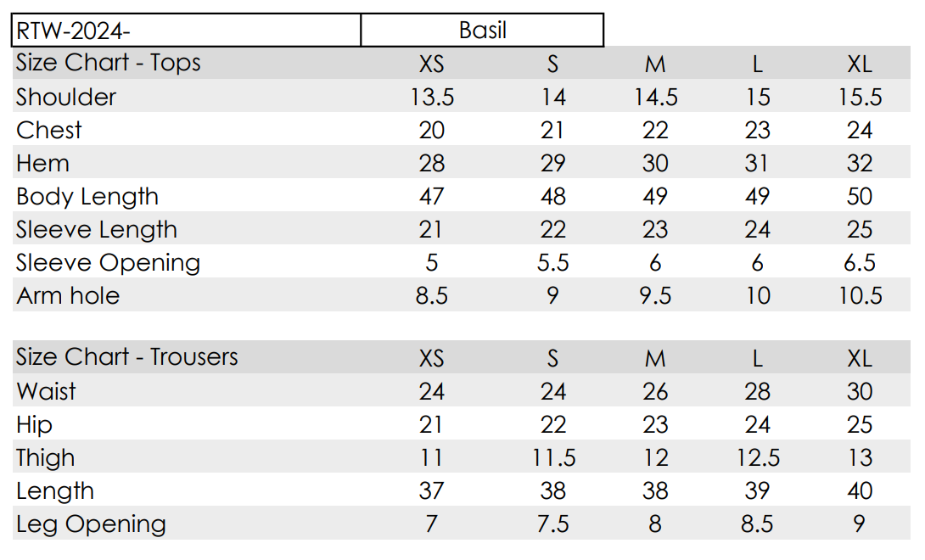Select Chest value 22 for size M
925x560 pixels.
tap(655, 130)
